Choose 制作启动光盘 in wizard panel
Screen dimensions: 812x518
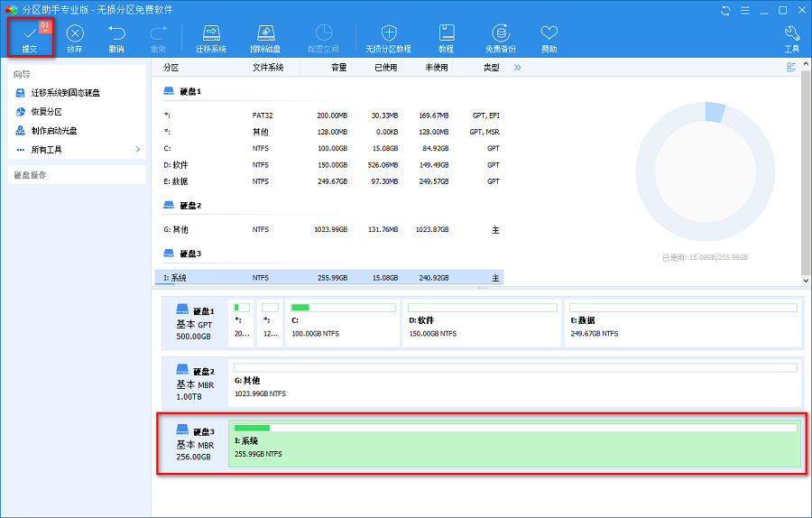coord(54,131)
